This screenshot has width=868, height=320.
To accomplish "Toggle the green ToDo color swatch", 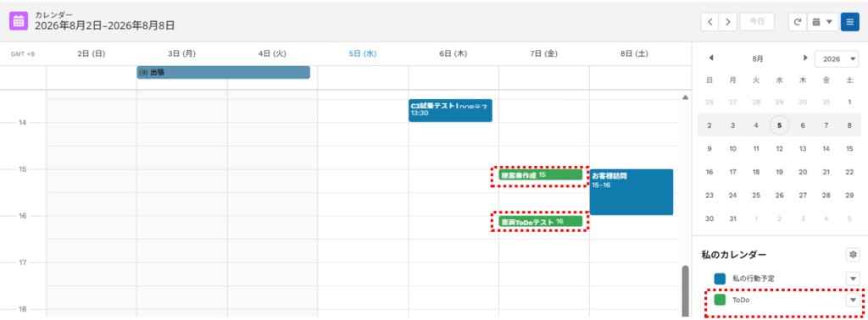I will (720, 300).
